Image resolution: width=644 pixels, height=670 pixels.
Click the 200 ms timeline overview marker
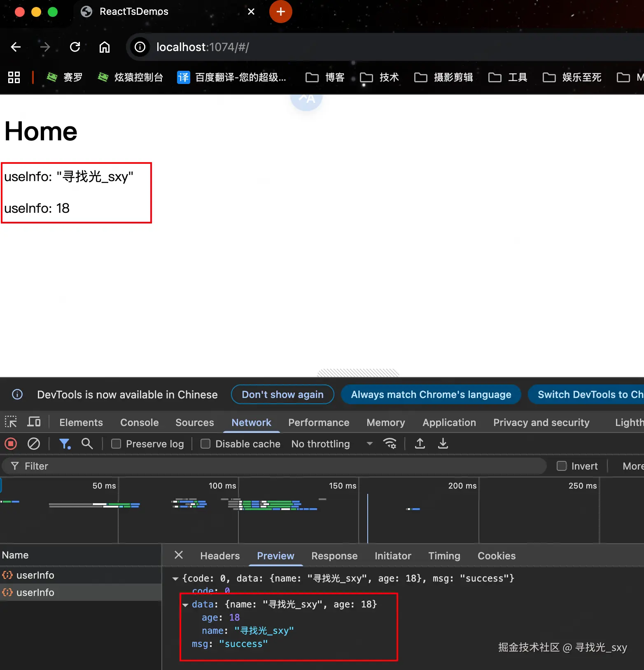pyautogui.click(x=462, y=486)
